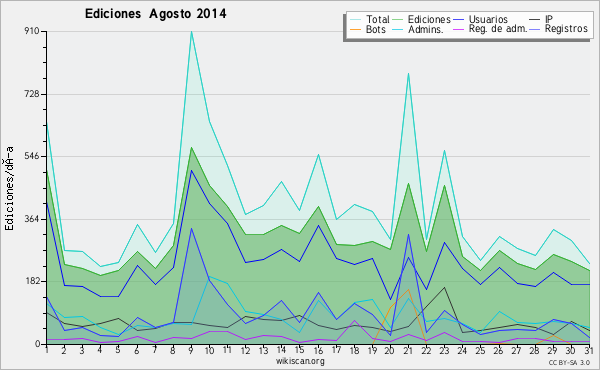Click the 'wikiscan.org' caption below the chart
The width and height of the screenshot is (600, 370).
coord(300,361)
